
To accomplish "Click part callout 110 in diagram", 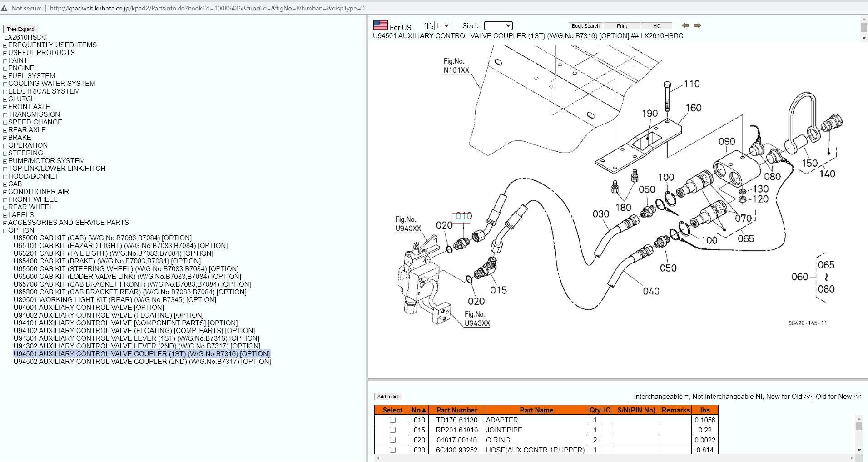I will tap(692, 84).
